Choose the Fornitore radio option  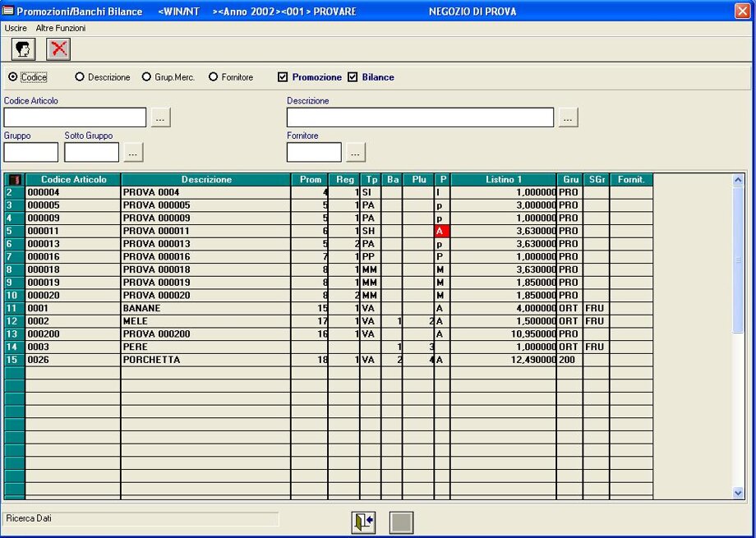pos(214,77)
